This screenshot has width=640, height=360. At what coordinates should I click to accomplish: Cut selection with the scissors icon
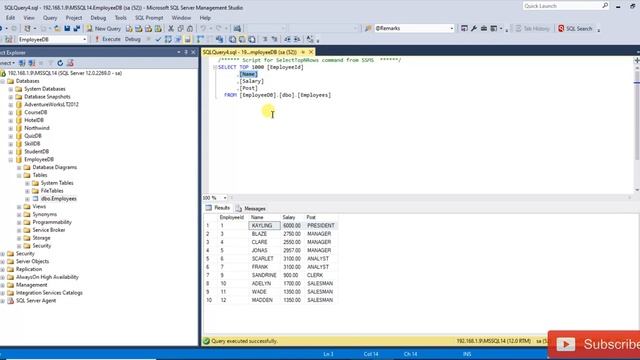pos(171,29)
